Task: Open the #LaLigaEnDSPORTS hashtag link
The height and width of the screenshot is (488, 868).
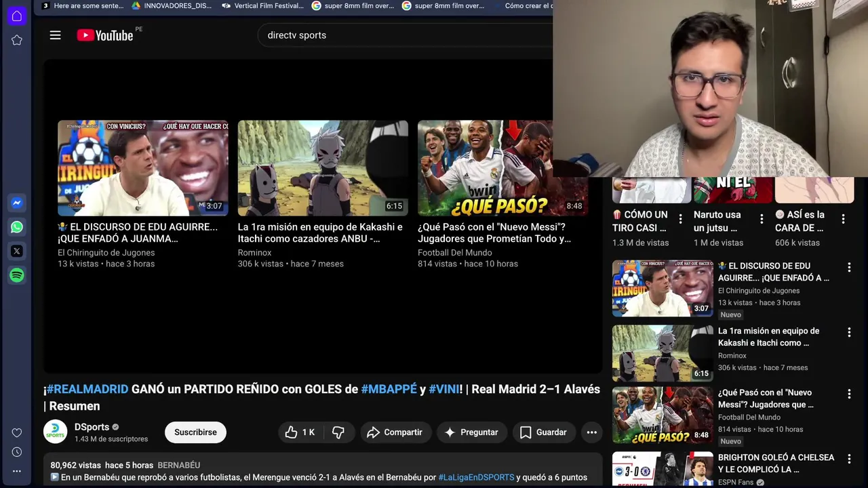Action: point(476,477)
